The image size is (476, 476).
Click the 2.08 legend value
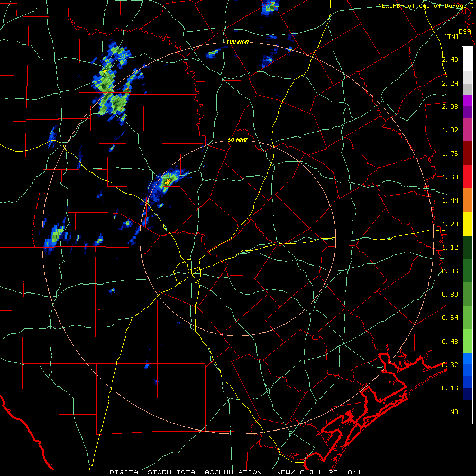point(450,106)
